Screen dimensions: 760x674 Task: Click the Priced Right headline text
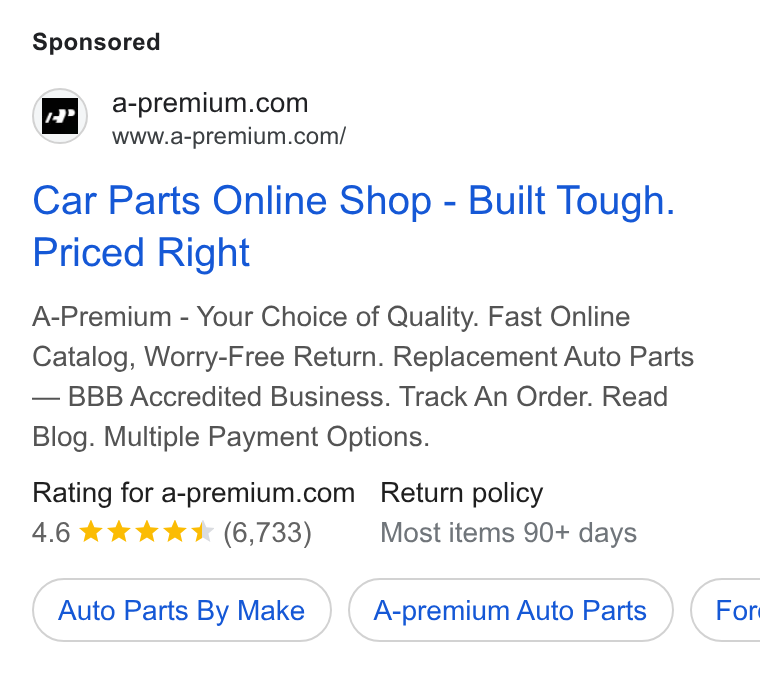pos(141,252)
